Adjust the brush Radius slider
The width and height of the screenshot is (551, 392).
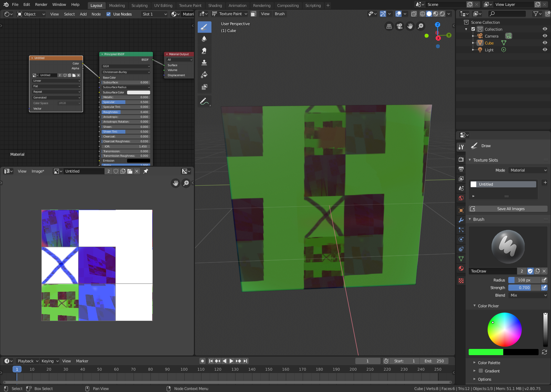click(524, 280)
